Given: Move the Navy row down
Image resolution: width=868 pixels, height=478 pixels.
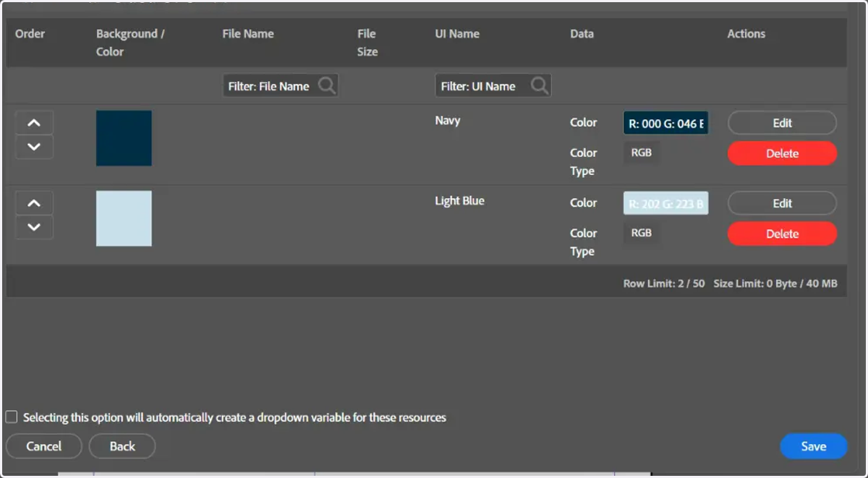Looking at the screenshot, I should pos(34,147).
